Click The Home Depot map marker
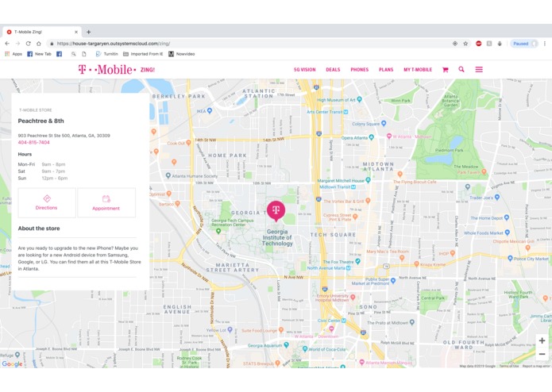Viewport: 552px width, 392px height. pyautogui.click(x=507, y=217)
